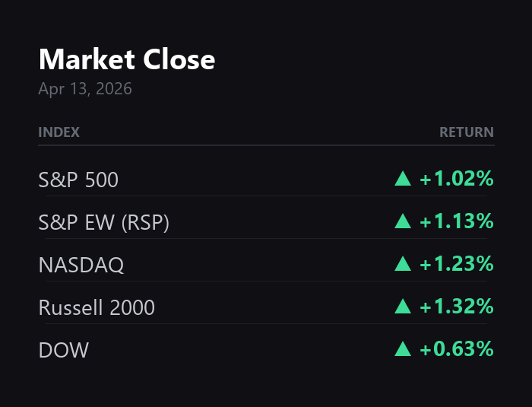Viewport: 532px width, 407px height.
Task: Click the NASDAQ green triangle icon
Action: [x=403, y=264]
